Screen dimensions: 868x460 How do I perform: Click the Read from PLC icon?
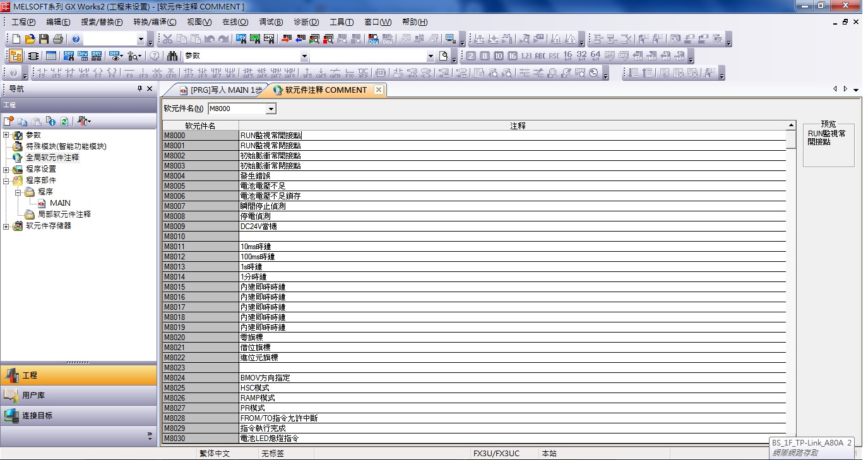(x=300, y=39)
